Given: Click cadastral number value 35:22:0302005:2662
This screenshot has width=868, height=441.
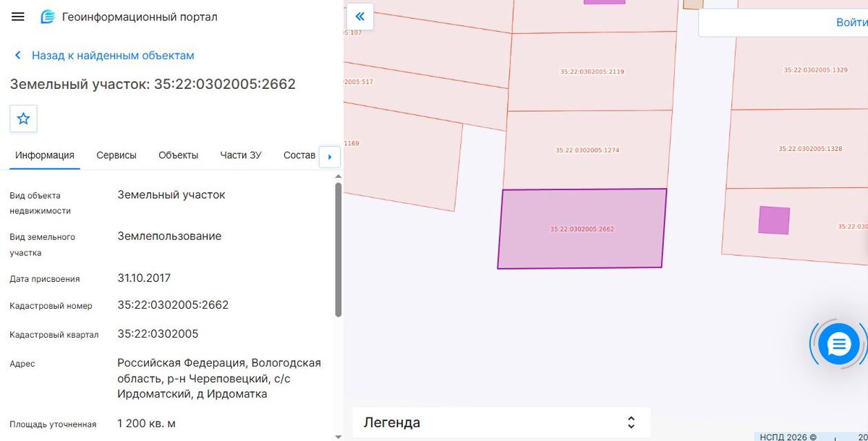Looking at the screenshot, I should click(173, 305).
